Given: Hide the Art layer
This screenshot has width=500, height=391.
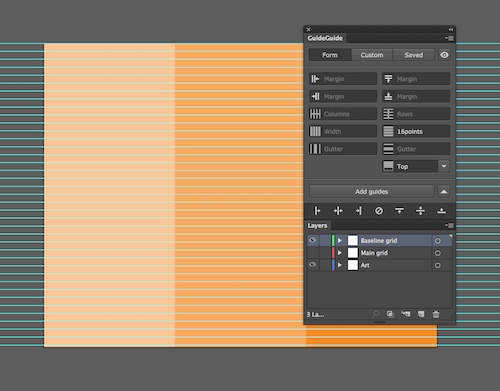Looking at the screenshot, I should pyautogui.click(x=313, y=265).
